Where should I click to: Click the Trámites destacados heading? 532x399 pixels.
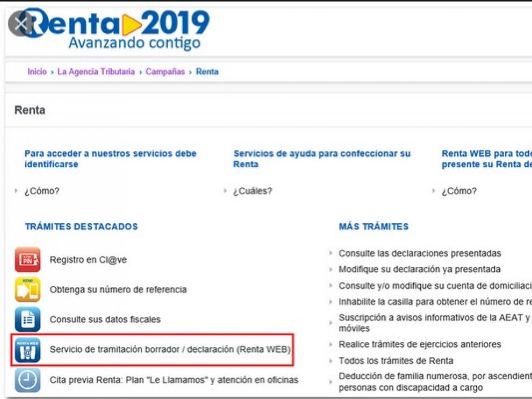click(x=82, y=227)
